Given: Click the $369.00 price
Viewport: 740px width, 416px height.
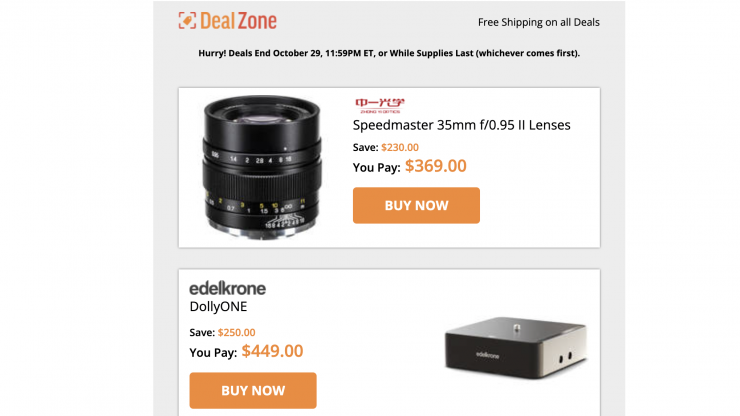Looking at the screenshot, I should click(x=435, y=166).
